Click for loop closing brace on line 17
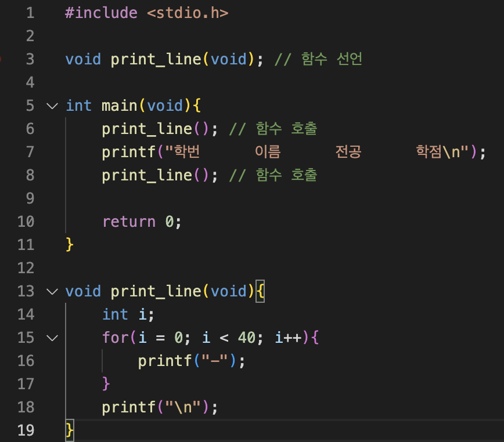Image resolution: width=504 pixels, height=442 pixels. (106, 384)
